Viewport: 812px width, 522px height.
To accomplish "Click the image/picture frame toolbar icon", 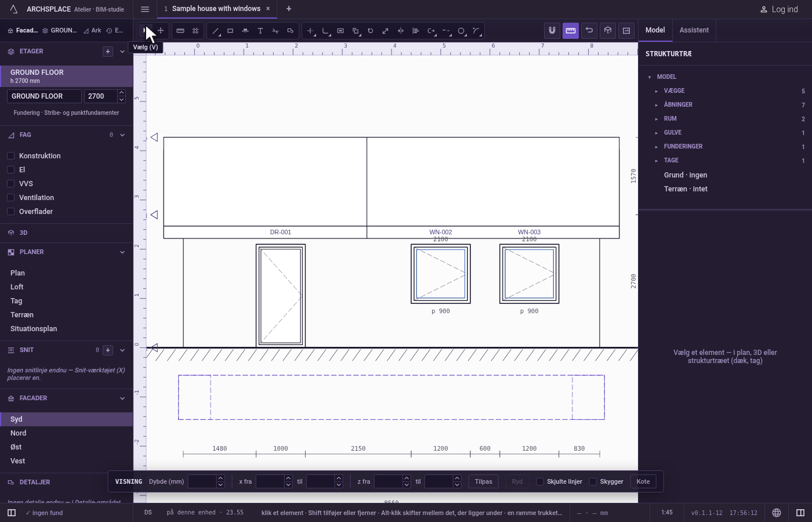I will [x=626, y=30].
